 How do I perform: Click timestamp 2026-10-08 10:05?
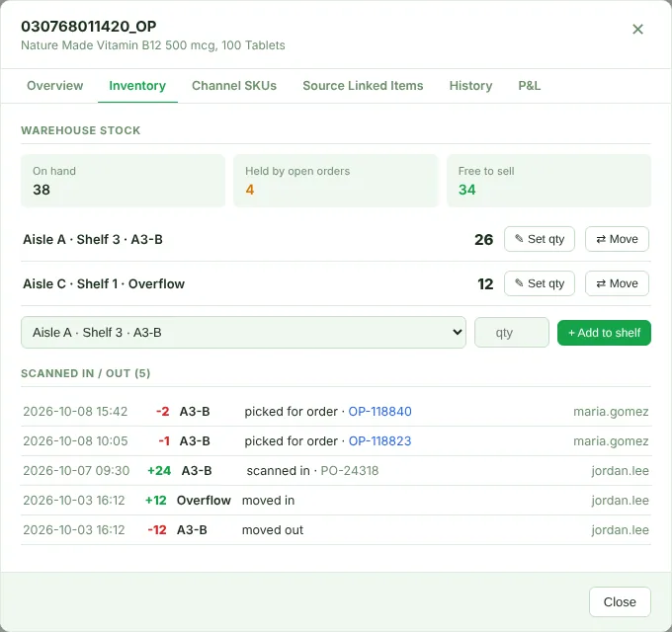point(75,441)
